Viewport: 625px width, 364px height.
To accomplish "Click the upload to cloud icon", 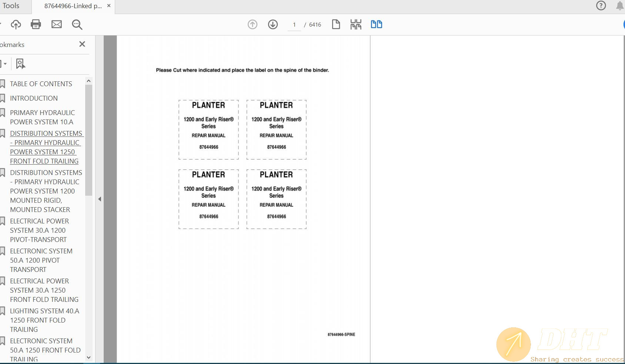I will [16, 24].
